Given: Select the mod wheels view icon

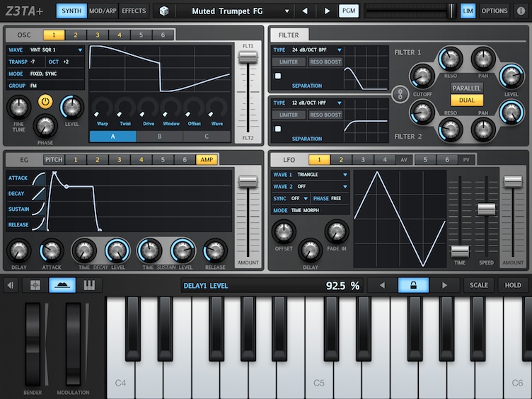Looking at the screenshot, I should [x=62, y=285].
